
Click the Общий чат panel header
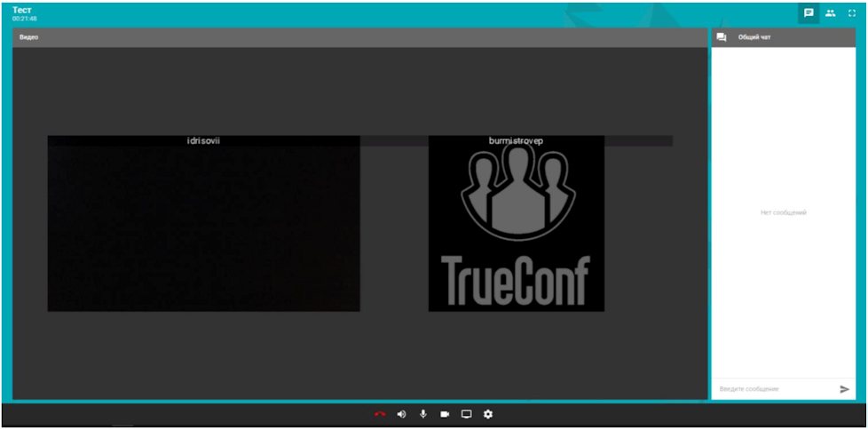coord(784,37)
